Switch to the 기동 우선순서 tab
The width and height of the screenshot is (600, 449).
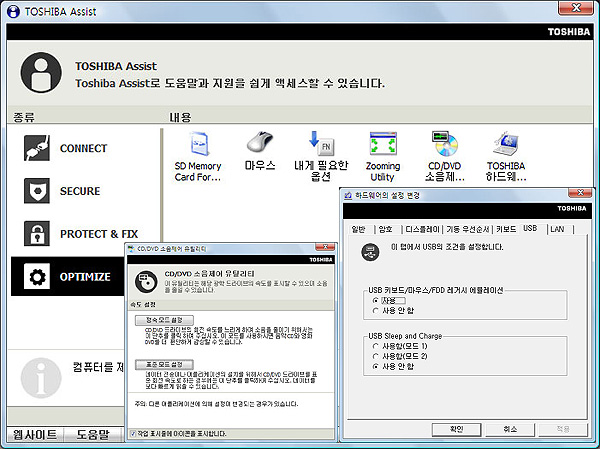coord(468,229)
